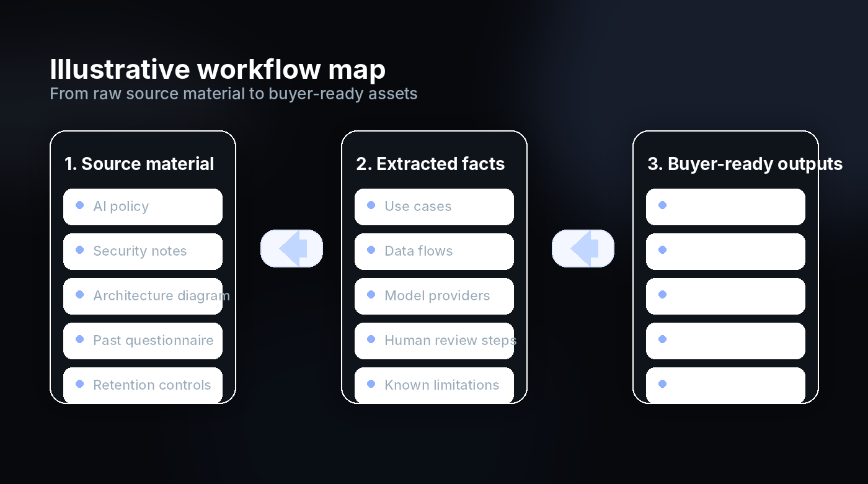This screenshot has height=484, width=868.
Task: Click the '1. Source material' heading
Action: [139, 164]
